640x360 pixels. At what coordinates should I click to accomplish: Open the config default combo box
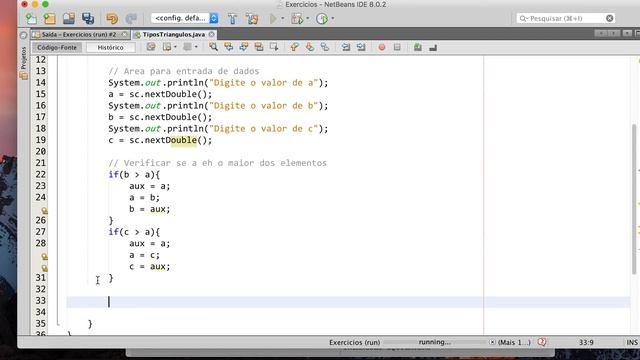pyautogui.click(x=184, y=18)
